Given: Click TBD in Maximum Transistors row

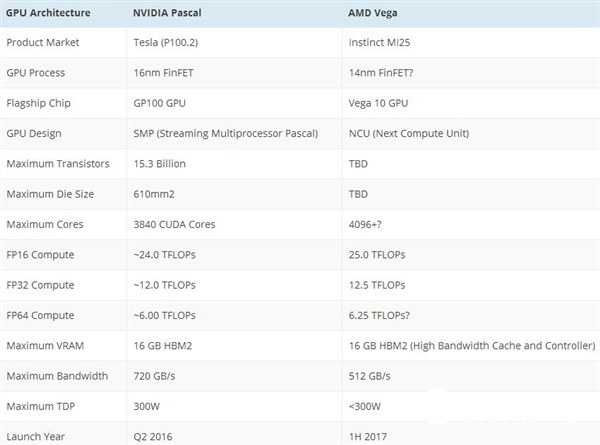Looking at the screenshot, I should [x=358, y=164].
